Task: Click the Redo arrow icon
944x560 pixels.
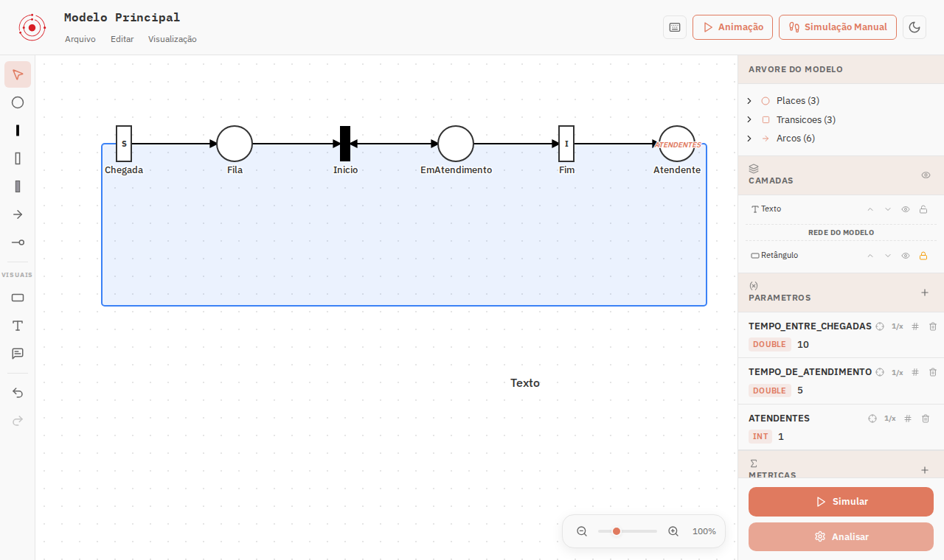Action: [18, 421]
